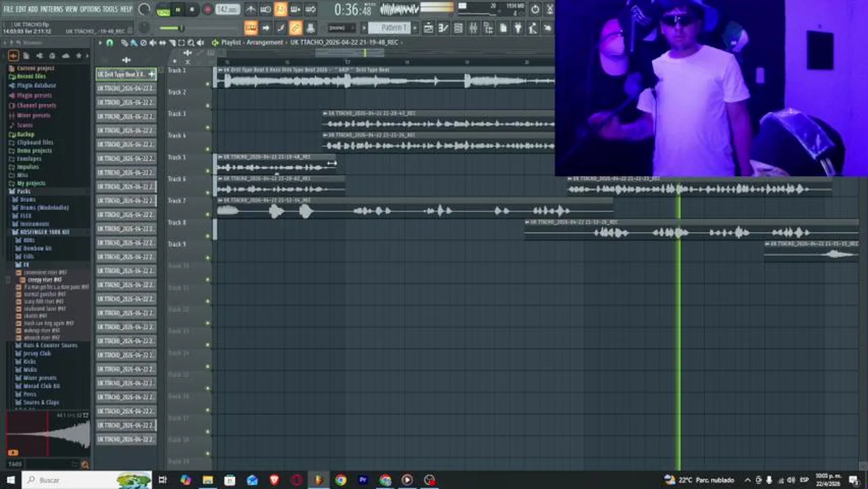Switch browser to the files tab icon
Image resolution: width=868 pixels, height=489 pixels.
[x=26, y=56]
